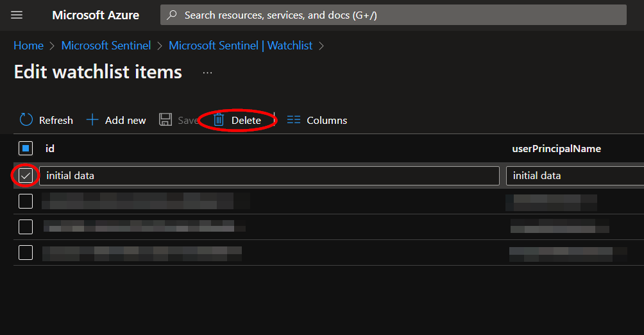Click the Add new label
This screenshot has width=644, height=335.
(x=125, y=121)
